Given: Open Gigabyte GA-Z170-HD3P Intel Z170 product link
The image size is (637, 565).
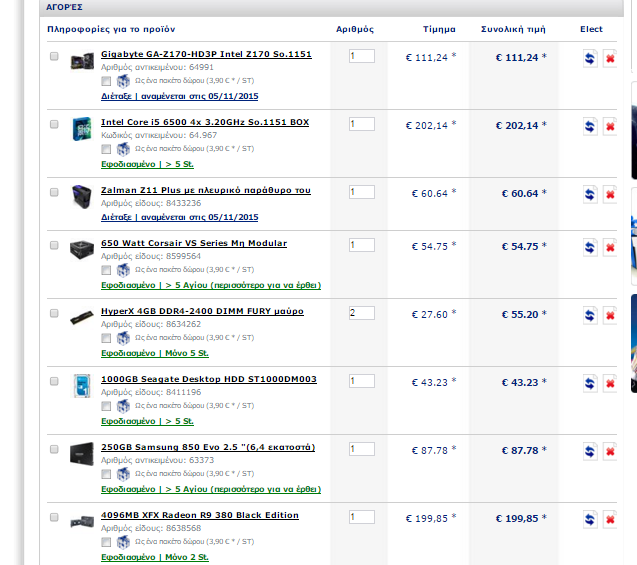Looking at the screenshot, I should point(206,54).
